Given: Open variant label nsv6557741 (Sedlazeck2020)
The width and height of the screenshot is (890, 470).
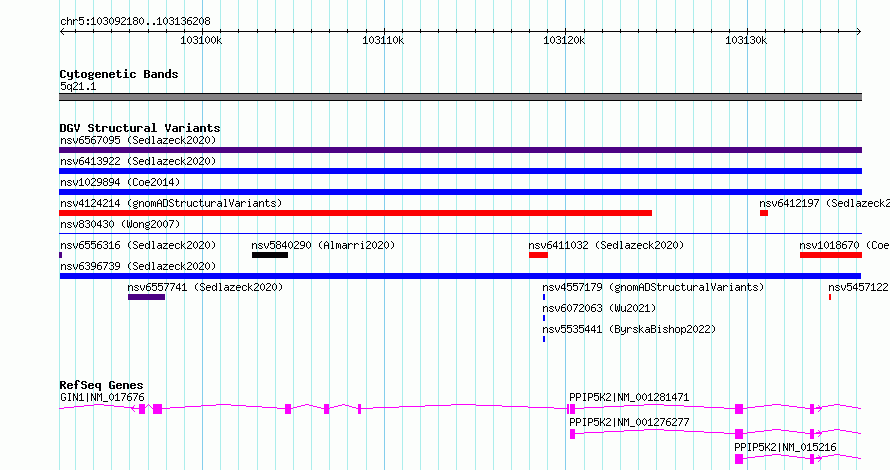Looking at the screenshot, I should pos(205,287).
